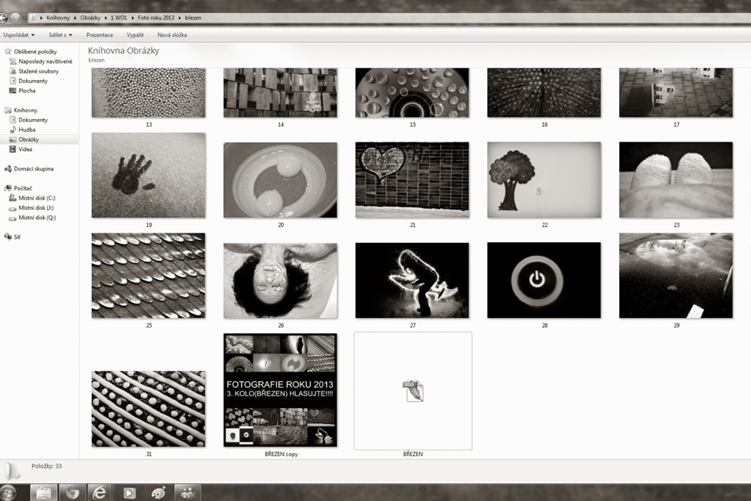Image resolution: width=751 pixels, height=501 pixels.
Task: Navigate to 1 WOL in the address bar
Action: coord(119,18)
